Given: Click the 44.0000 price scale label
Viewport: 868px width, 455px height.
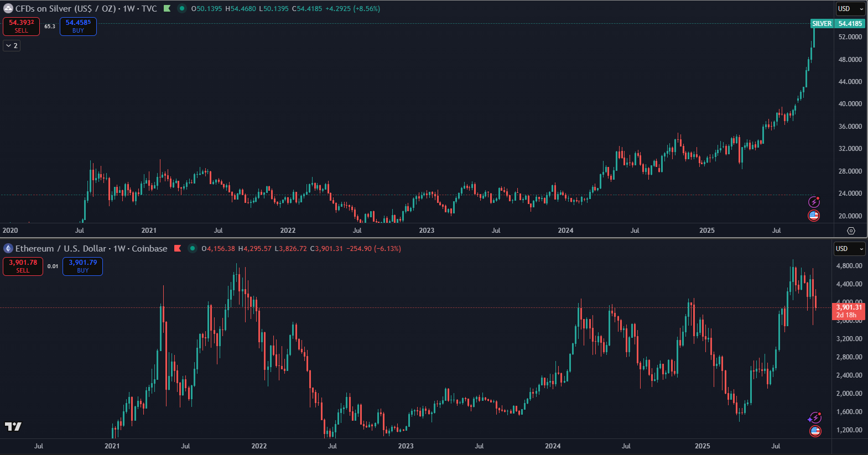Looking at the screenshot, I should tap(850, 82).
